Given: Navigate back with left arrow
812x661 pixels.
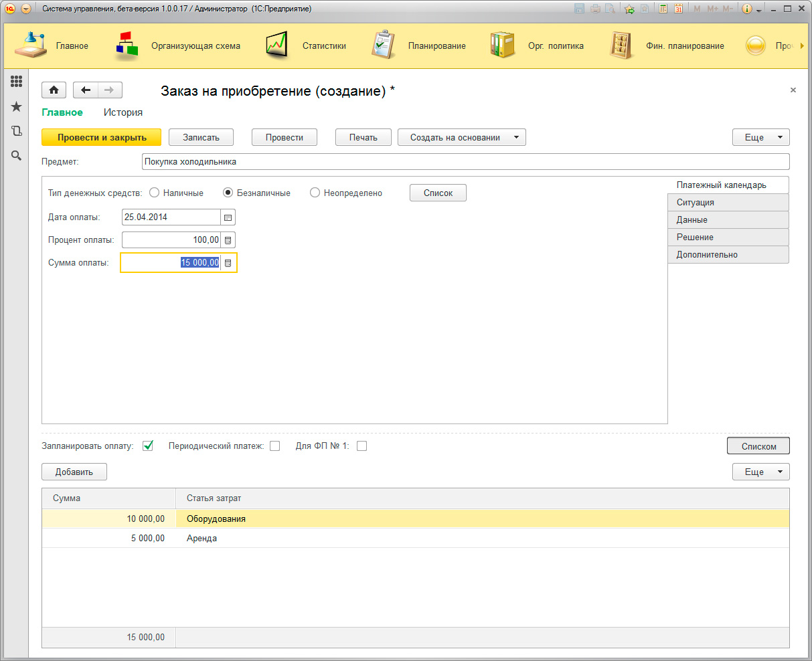Looking at the screenshot, I should click(x=86, y=90).
